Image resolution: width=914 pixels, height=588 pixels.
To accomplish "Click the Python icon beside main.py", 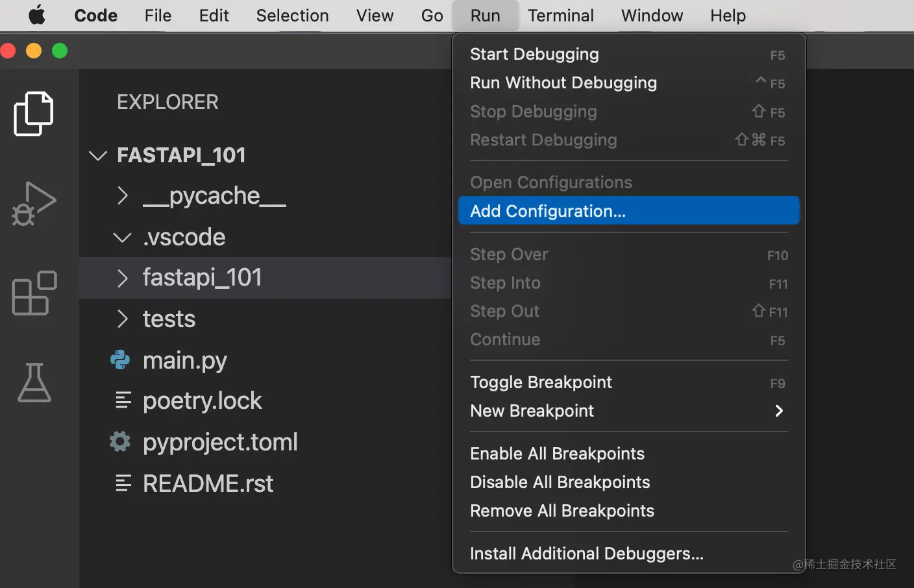I will (120, 360).
